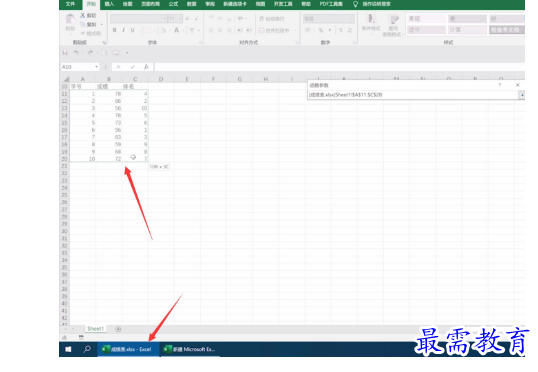Image resolution: width=538 pixels, height=372 pixels.
Task: Click the comma style icon
Action: 330,30
